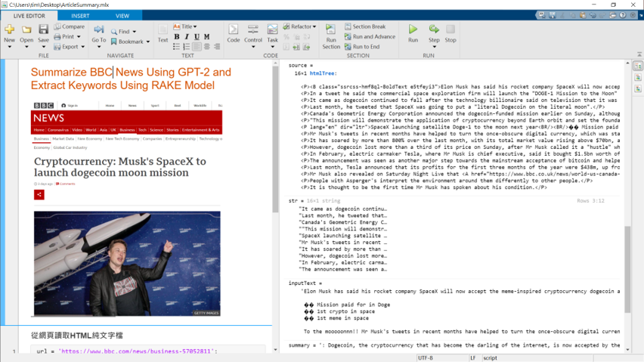Hide code view icon

pyautogui.click(x=638, y=88)
